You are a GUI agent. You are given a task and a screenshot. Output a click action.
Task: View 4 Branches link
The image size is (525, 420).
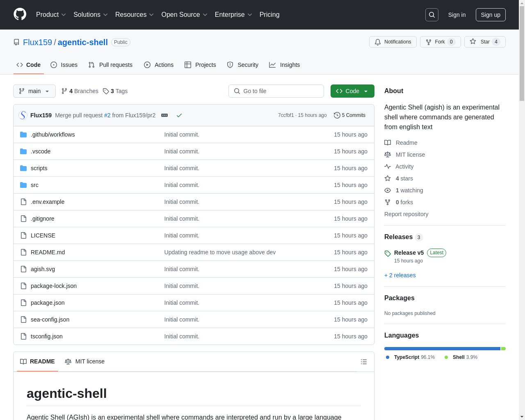pyautogui.click(x=80, y=91)
